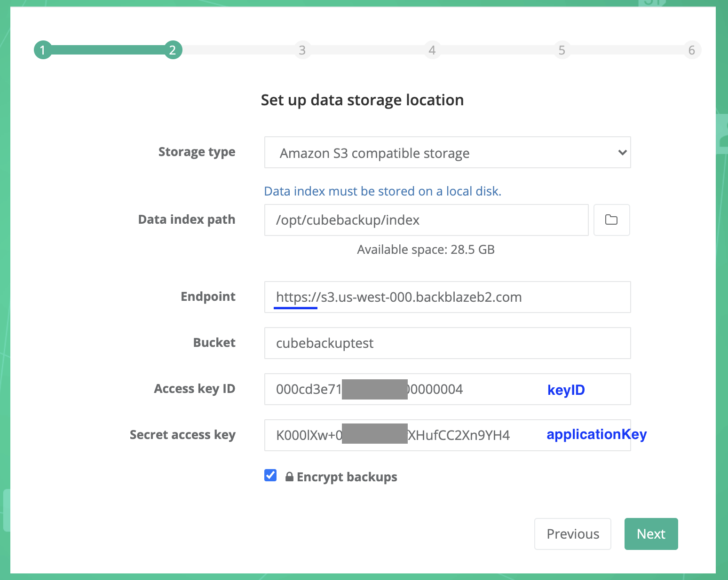Click the Previous button

coord(572,533)
